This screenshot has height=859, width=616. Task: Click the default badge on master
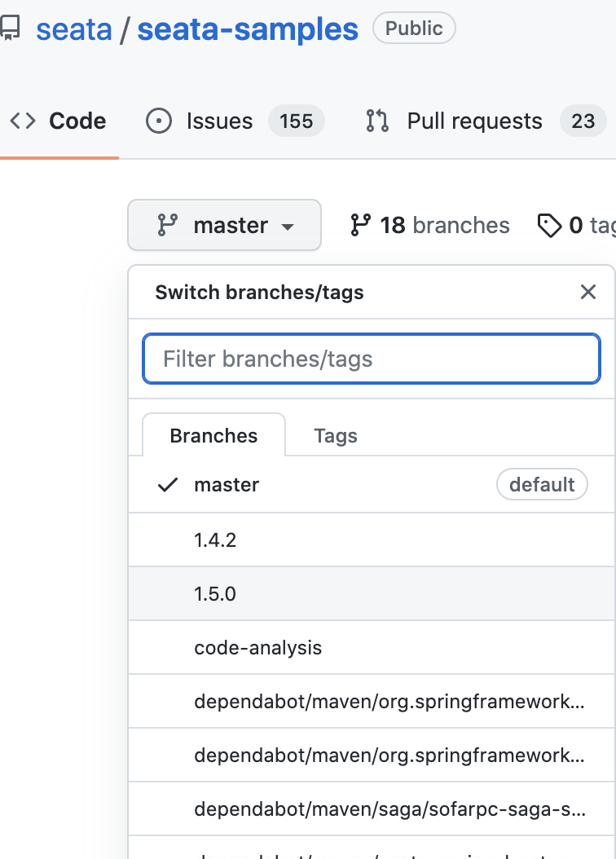(542, 485)
